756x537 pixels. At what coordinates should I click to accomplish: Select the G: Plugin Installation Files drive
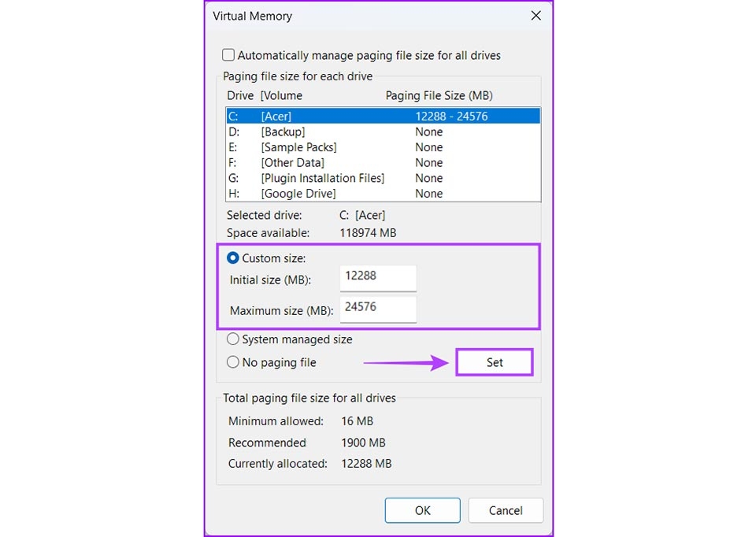[315, 178]
